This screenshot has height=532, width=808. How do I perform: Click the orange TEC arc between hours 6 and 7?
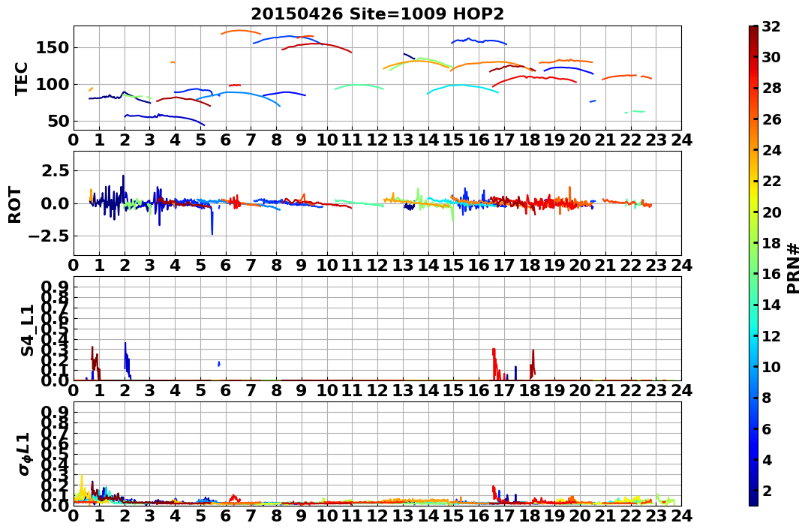[241, 32]
